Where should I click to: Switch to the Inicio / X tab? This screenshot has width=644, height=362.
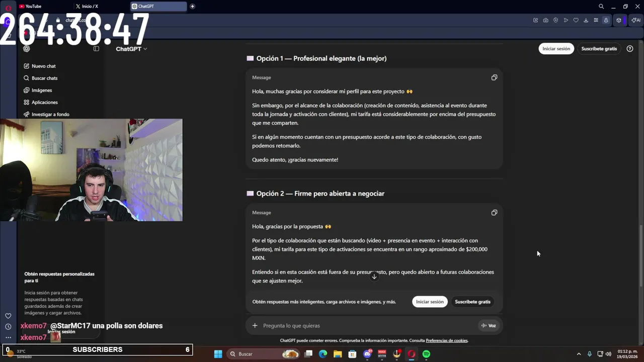click(x=101, y=7)
